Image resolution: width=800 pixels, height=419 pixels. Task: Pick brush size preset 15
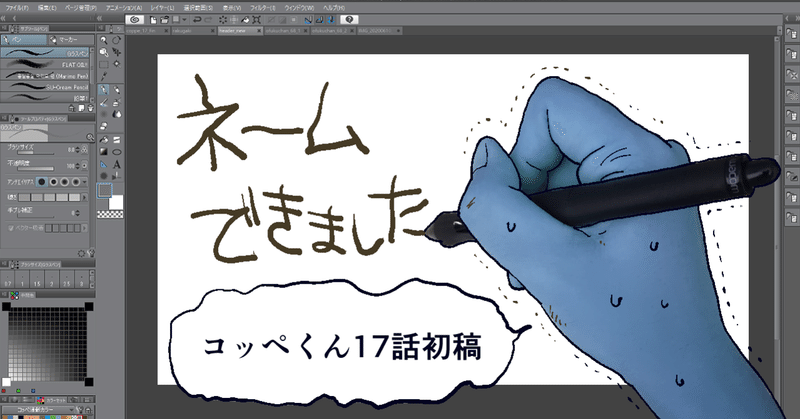click(37, 281)
